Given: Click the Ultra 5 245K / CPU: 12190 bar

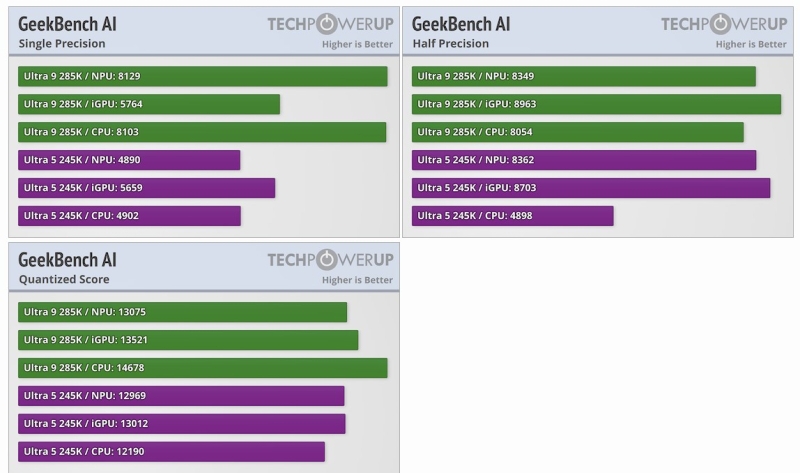Looking at the screenshot, I should click(x=171, y=452).
